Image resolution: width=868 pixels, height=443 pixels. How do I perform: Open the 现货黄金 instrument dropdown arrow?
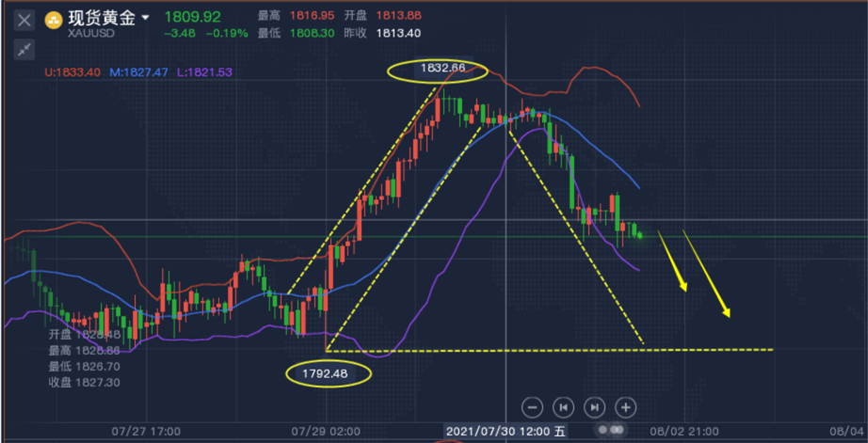tap(145, 18)
